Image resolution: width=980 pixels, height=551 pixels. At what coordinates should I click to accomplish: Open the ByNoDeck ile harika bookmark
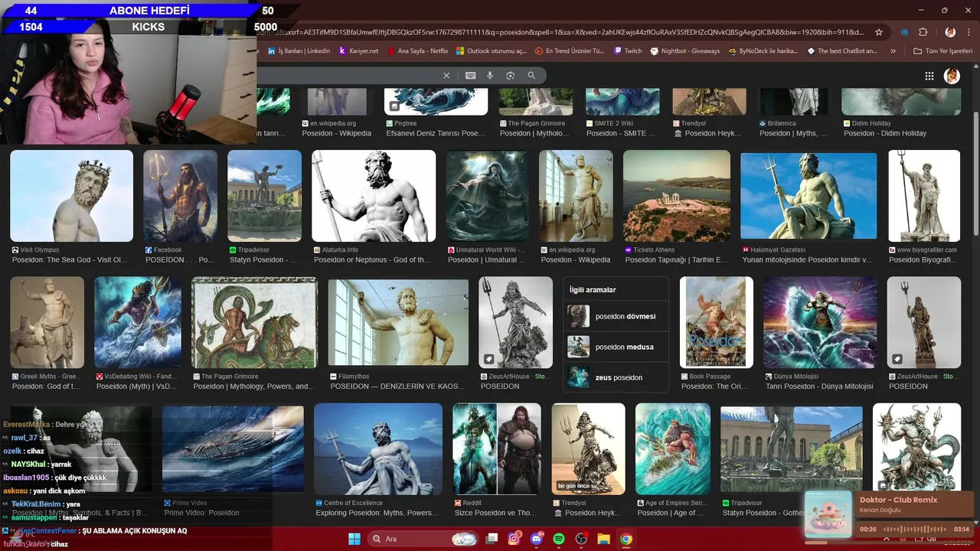coord(763,51)
